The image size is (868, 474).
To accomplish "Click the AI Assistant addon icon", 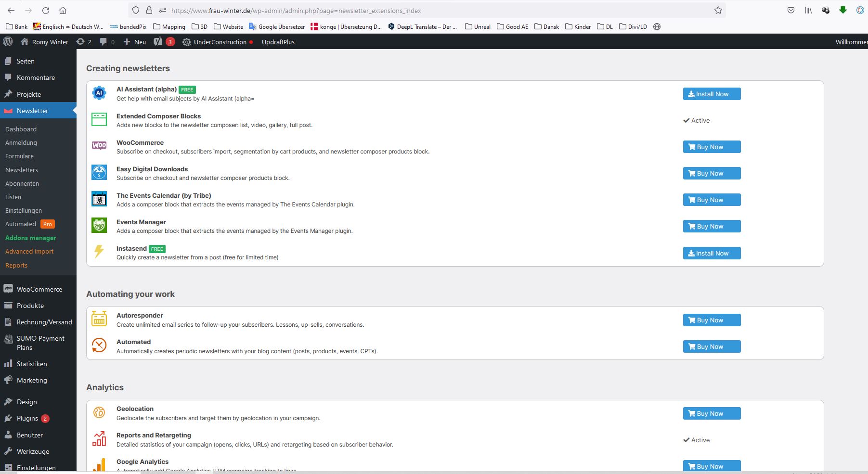I will [99, 93].
